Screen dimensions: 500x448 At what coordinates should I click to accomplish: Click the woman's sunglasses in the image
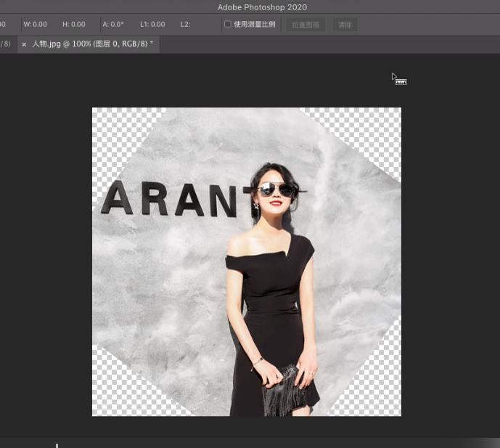pyautogui.click(x=276, y=190)
